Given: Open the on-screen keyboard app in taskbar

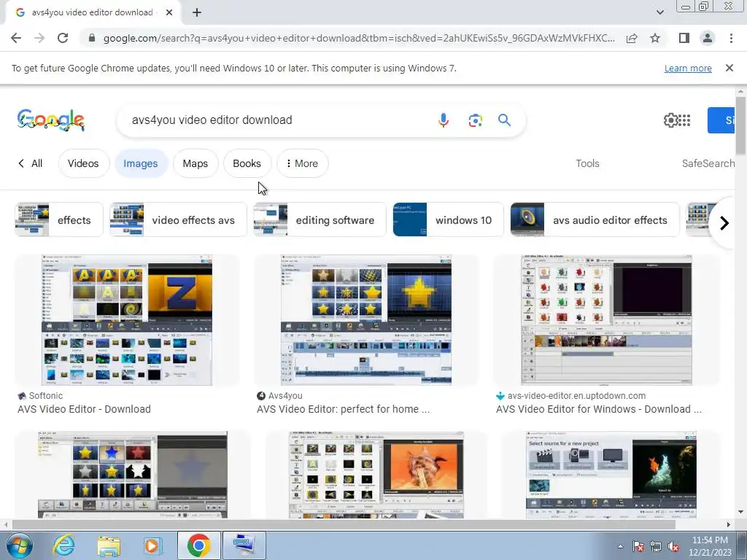Looking at the screenshot, I should 244,545.
